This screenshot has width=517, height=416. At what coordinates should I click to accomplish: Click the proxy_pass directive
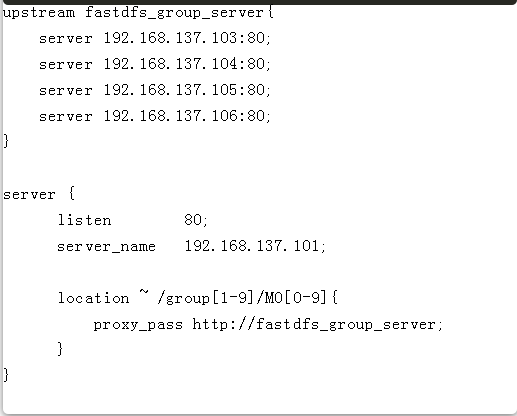pos(138,324)
